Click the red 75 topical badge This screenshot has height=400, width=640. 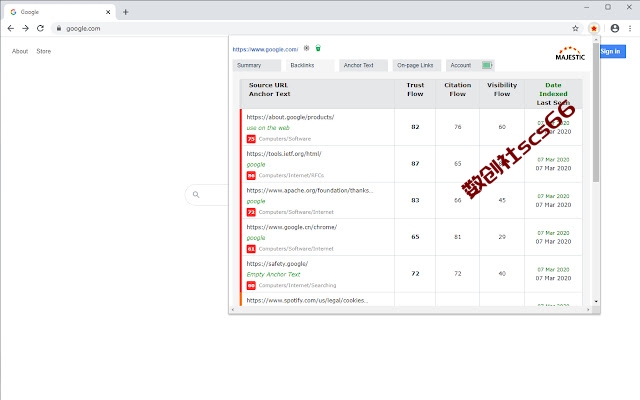[x=251, y=139]
